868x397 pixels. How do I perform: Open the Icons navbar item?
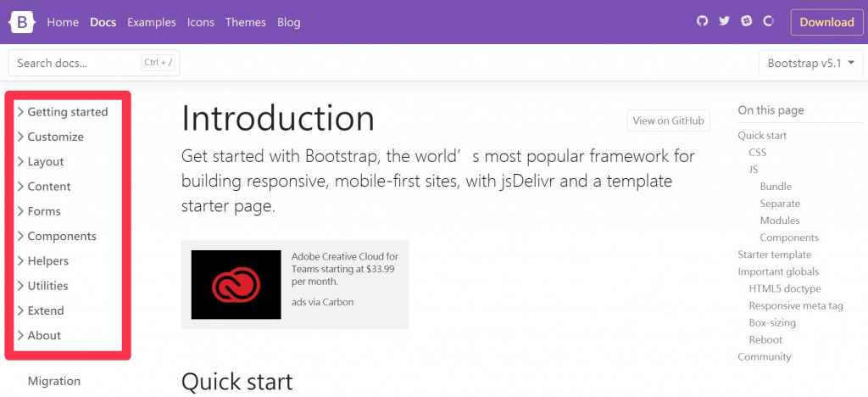[200, 22]
